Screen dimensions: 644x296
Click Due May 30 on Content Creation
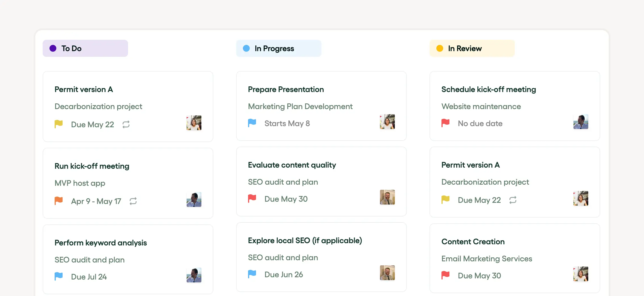click(x=480, y=276)
